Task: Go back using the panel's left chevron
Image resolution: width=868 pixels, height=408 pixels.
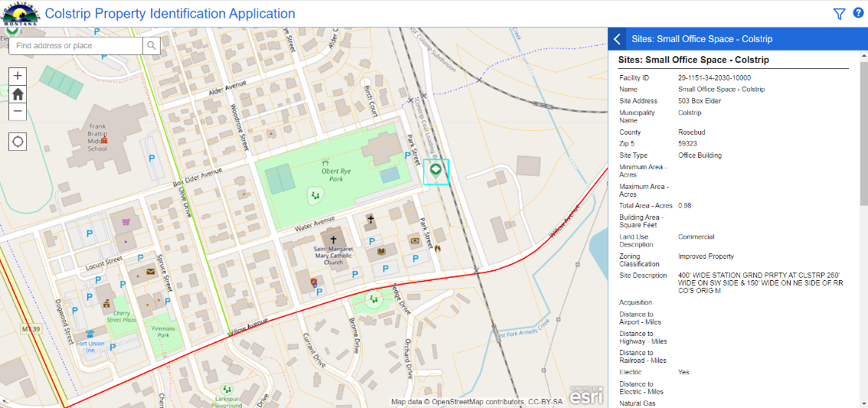Action: pos(617,39)
